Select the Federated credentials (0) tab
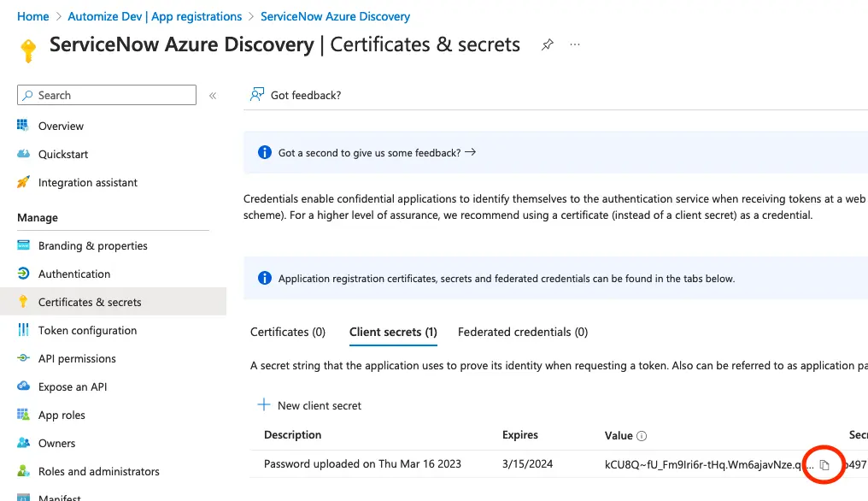Viewport: 868px width, 501px height. coord(523,332)
